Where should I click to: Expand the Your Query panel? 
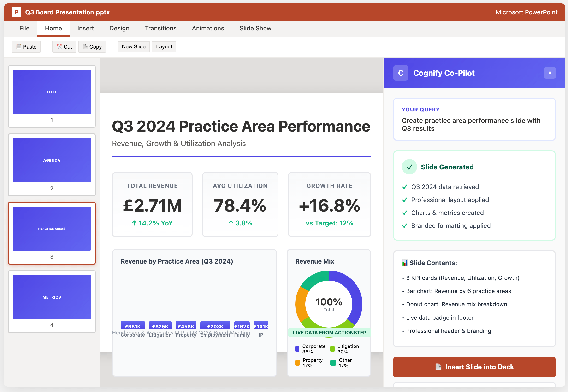(x=474, y=120)
